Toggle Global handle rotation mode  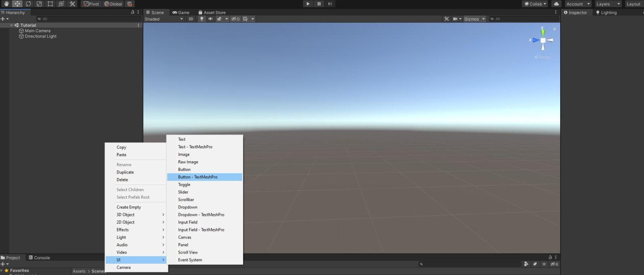tap(113, 4)
